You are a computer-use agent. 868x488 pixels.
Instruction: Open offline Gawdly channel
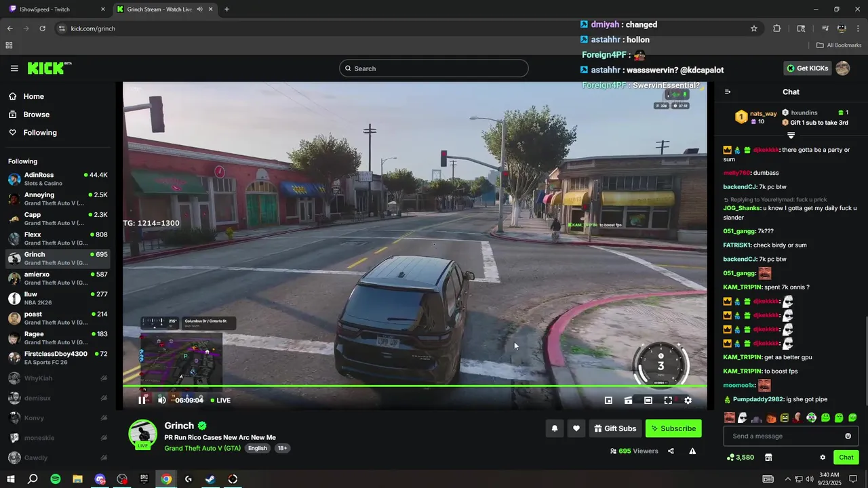point(58,457)
